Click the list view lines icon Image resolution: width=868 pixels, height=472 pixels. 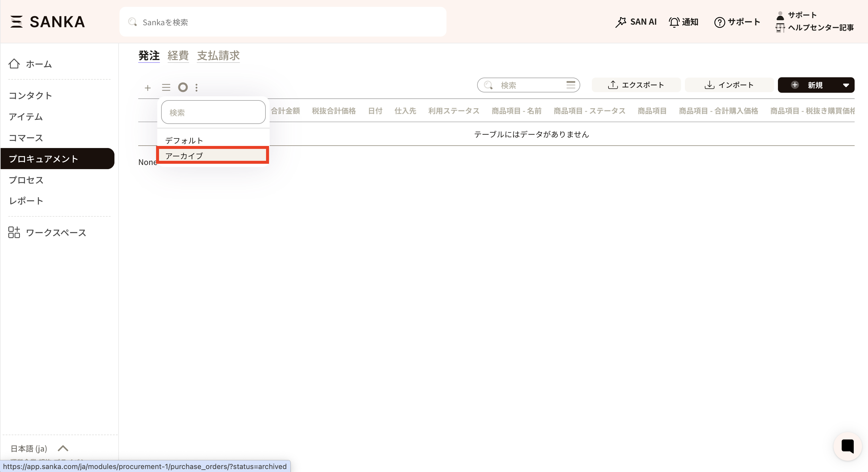click(166, 88)
